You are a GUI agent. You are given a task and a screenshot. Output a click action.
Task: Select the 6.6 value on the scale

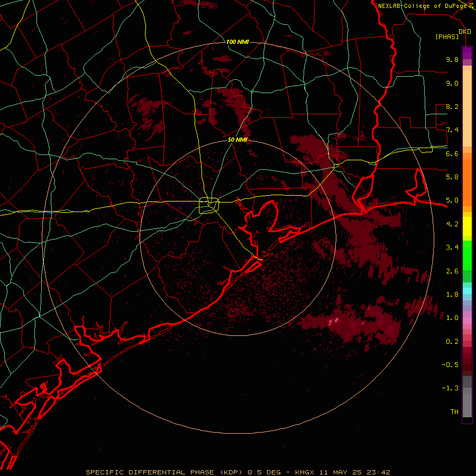point(452,153)
